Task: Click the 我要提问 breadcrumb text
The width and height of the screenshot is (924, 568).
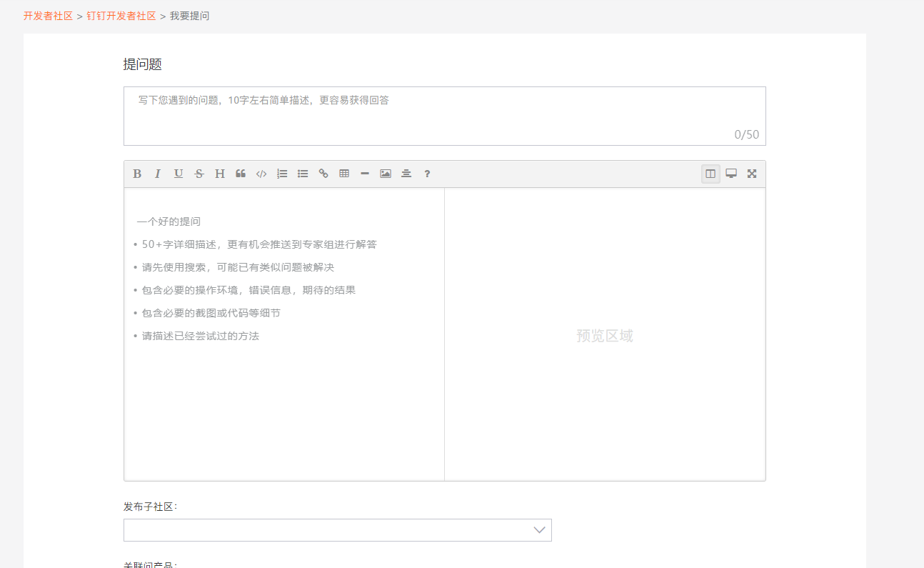Action: click(189, 16)
